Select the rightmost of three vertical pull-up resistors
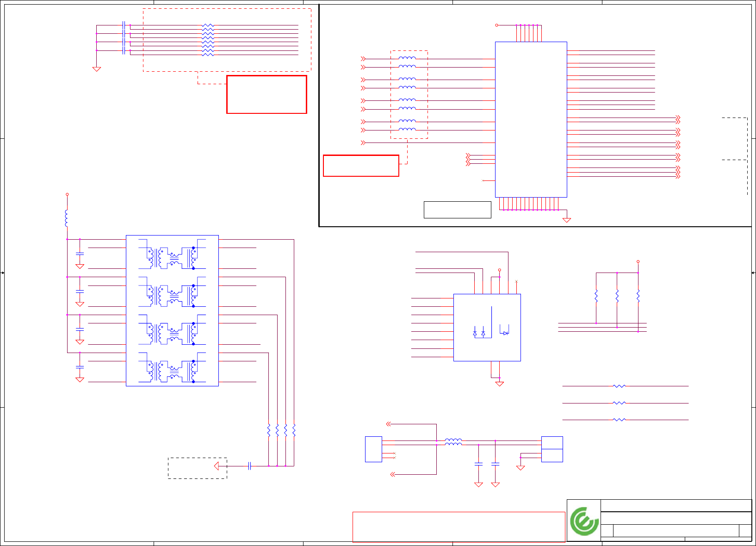 click(x=638, y=296)
